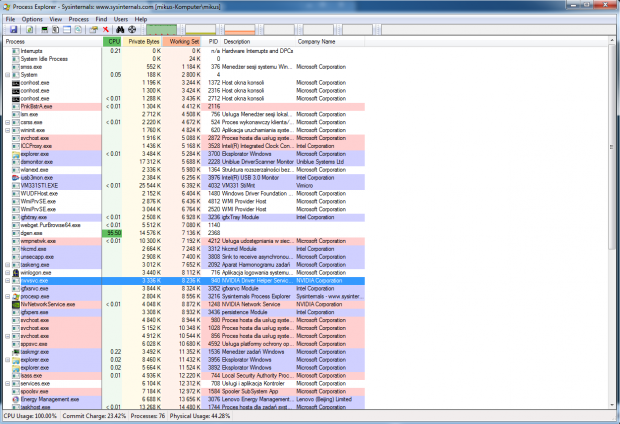Click the Process Explorer title bar icon
Viewport: 620px width, 424px height.
[x=6, y=7]
